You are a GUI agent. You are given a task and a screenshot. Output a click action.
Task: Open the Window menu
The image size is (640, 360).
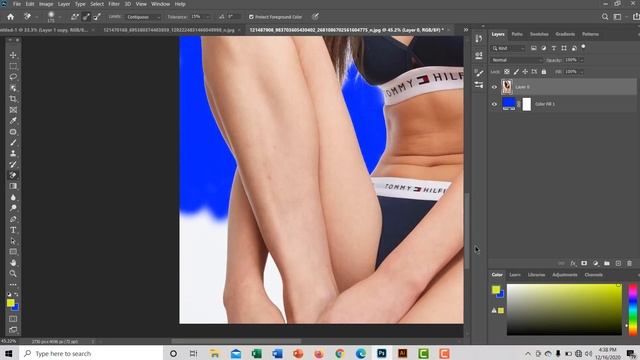tap(160, 4)
